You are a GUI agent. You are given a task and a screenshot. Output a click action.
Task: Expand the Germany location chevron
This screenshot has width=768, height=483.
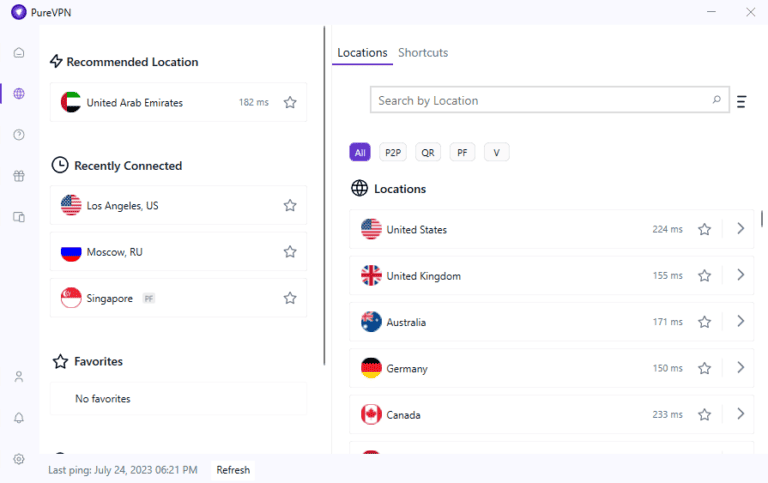coord(740,368)
